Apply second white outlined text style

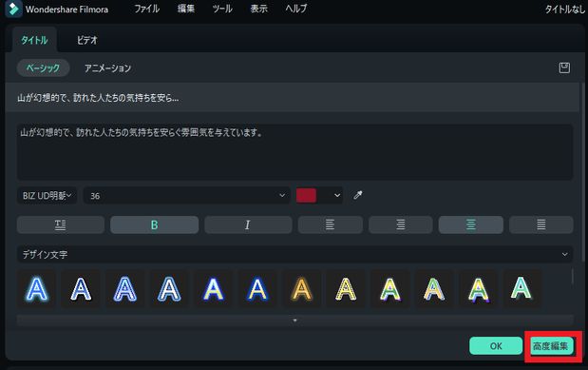coord(81,289)
